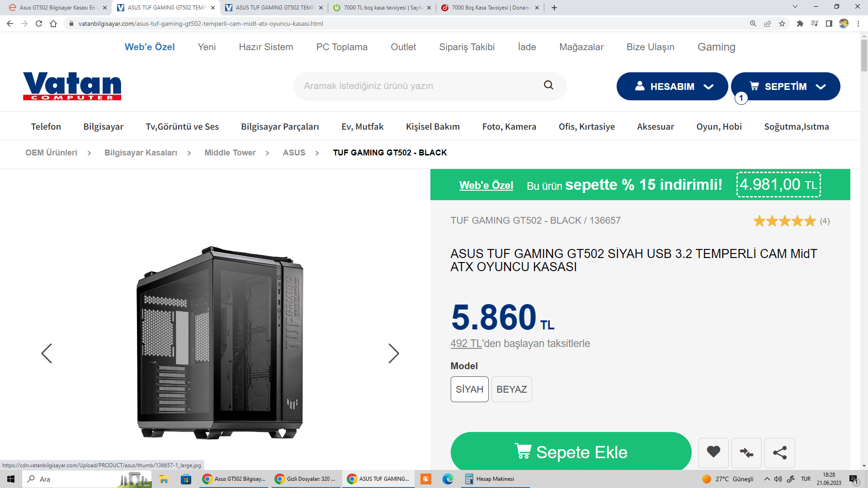Screen dimensions: 868x488
Task: Open Windows Start menu
Action: [x=11, y=479]
